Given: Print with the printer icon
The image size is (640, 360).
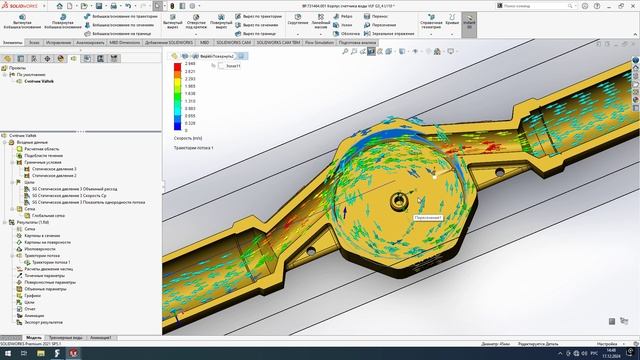Looking at the screenshot, I should (113, 6).
